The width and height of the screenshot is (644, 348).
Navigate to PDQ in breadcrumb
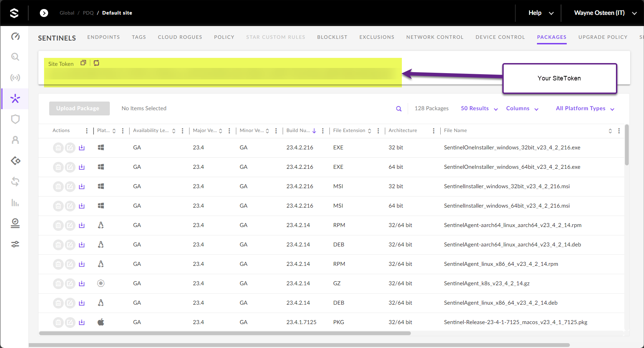click(88, 13)
